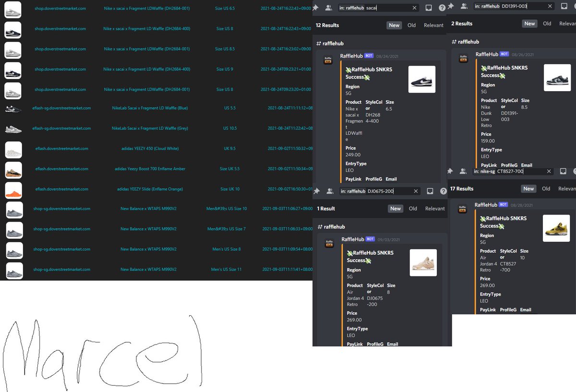Open RaffleHub username on 08/28/2021 message

486,204
